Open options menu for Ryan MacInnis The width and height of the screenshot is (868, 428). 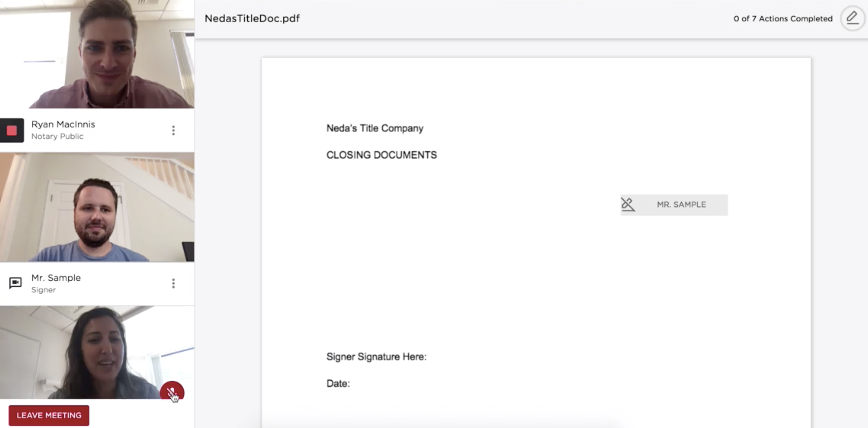click(173, 130)
